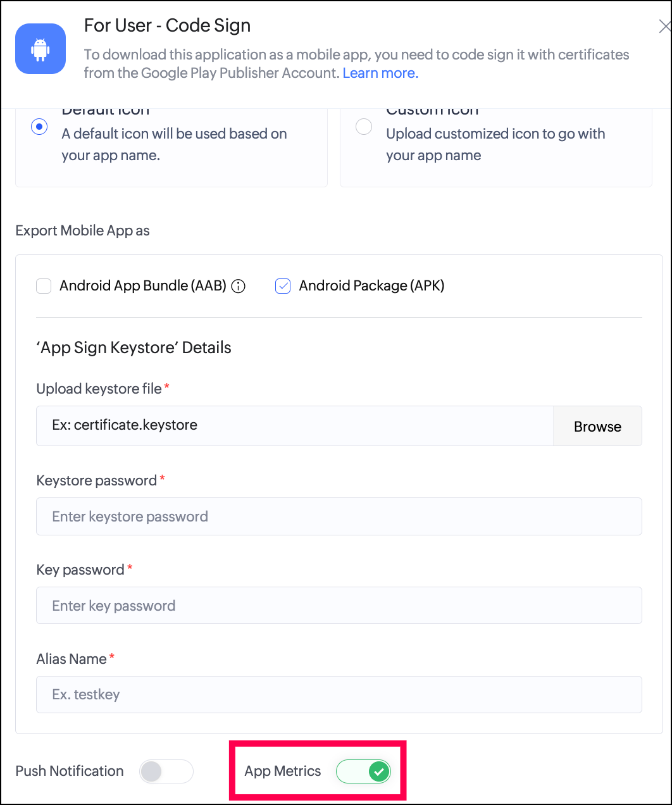Open the Learn more link

coord(380,73)
